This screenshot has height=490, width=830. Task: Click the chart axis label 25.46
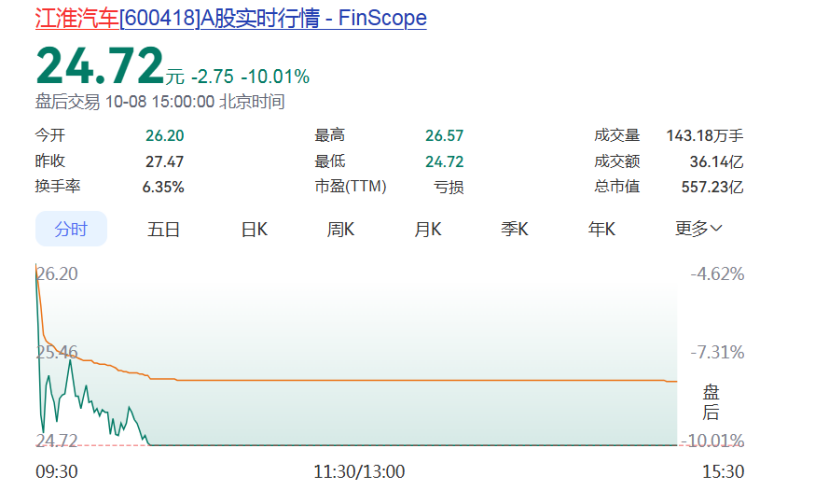click(57, 352)
